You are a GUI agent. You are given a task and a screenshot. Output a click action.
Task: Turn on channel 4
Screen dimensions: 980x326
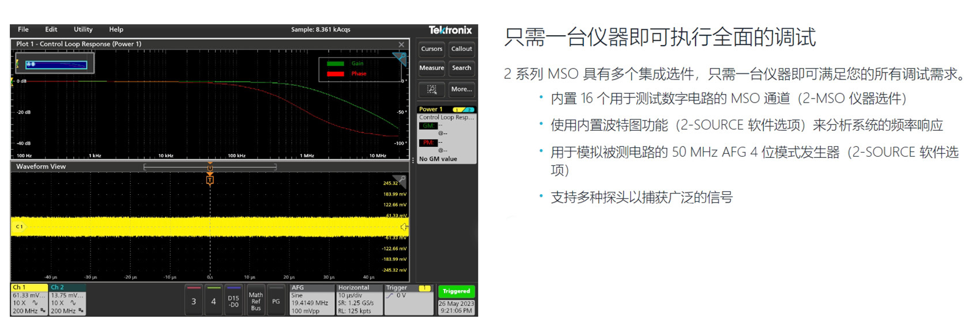click(213, 300)
